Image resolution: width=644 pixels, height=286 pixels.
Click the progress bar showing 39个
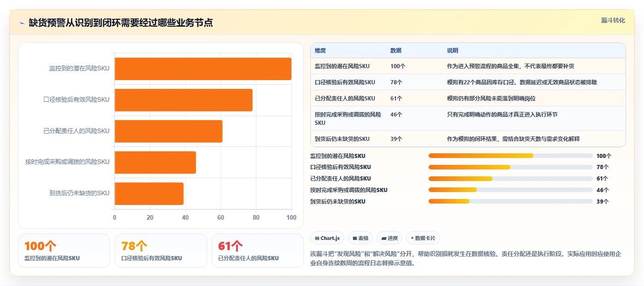click(x=511, y=201)
